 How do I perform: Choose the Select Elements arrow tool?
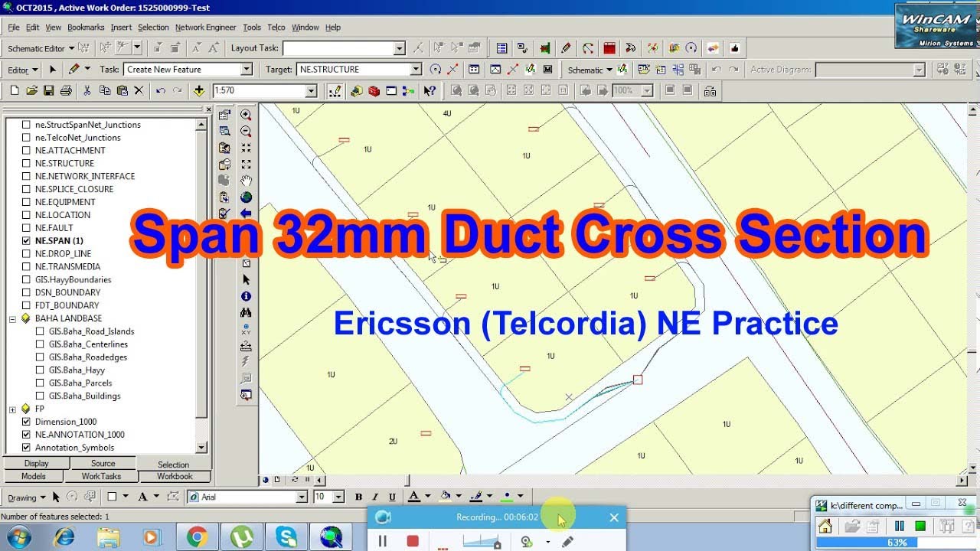tap(246, 280)
